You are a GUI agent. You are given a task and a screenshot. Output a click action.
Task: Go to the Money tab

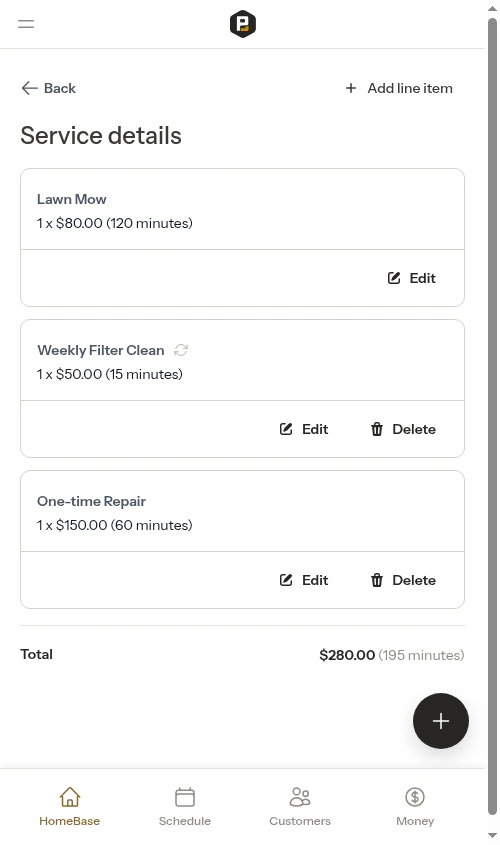[x=415, y=807]
